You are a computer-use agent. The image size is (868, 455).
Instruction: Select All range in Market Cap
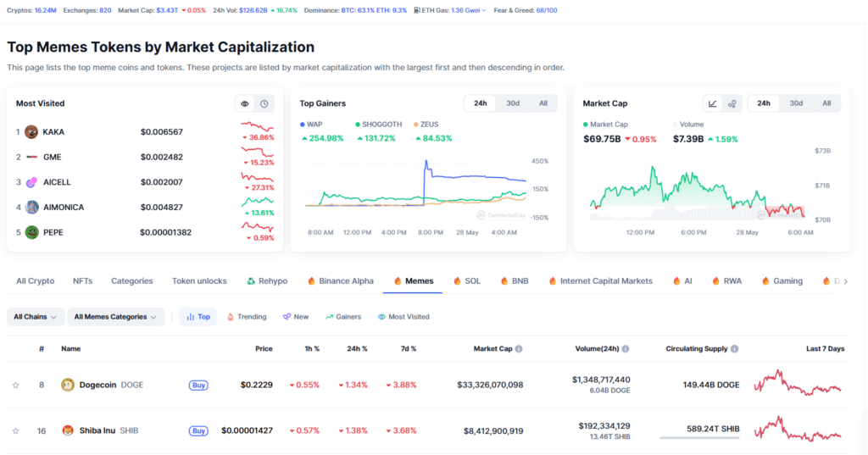[x=826, y=103]
